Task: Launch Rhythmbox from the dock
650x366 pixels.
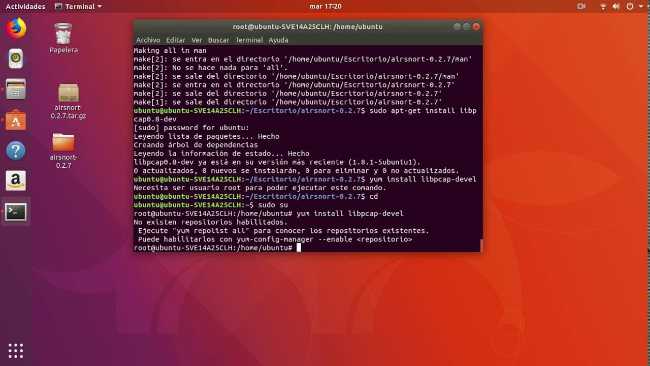Action: click(x=16, y=58)
